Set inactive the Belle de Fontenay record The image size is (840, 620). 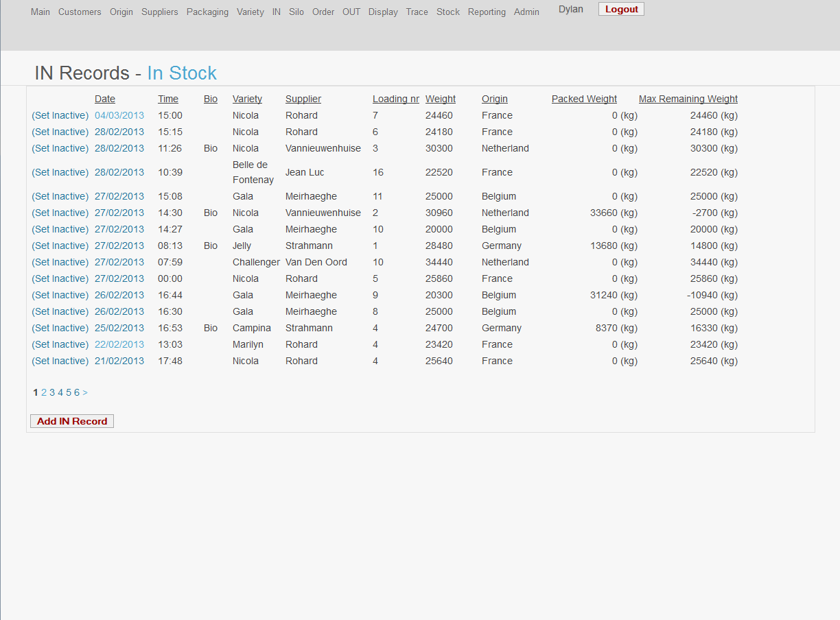(x=60, y=172)
